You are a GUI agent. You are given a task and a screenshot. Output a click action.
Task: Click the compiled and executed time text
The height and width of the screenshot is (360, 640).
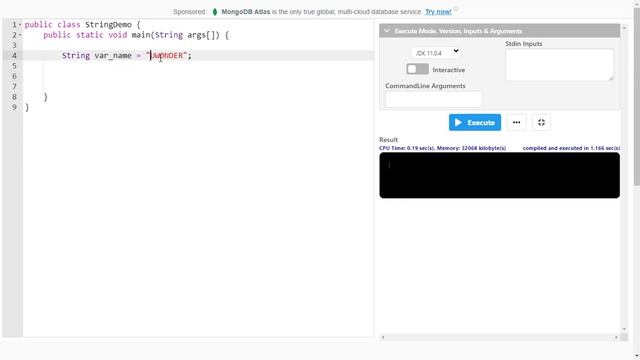[x=571, y=148]
